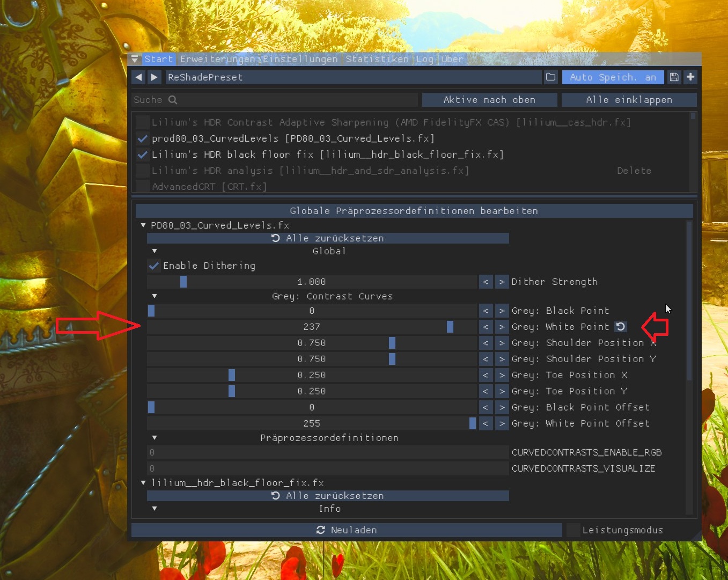Image resolution: width=728 pixels, height=580 pixels.
Task: Increase Grey White Point value
Action: point(502,327)
